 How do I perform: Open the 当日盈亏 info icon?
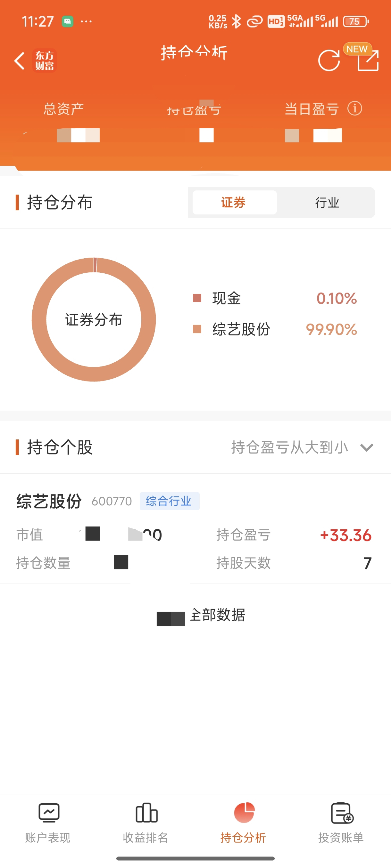coord(355,108)
